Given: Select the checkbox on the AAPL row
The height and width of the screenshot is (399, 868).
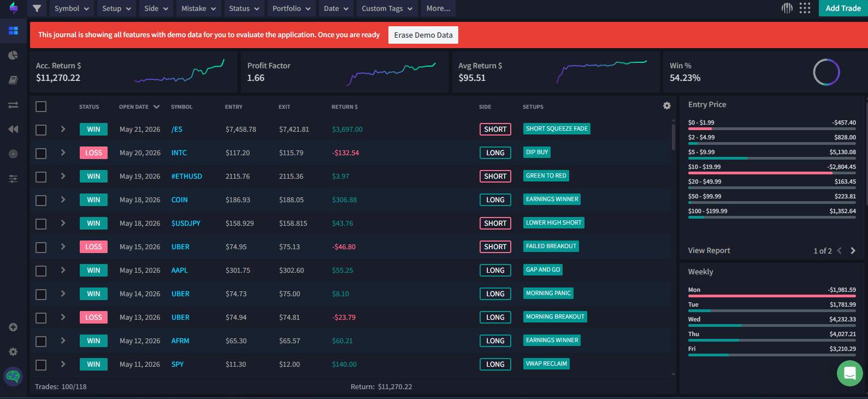Looking at the screenshot, I should click(x=41, y=271).
